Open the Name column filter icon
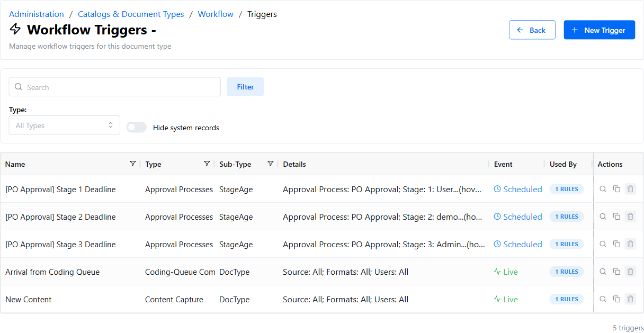The image size is (644, 333). click(x=132, y=164)
